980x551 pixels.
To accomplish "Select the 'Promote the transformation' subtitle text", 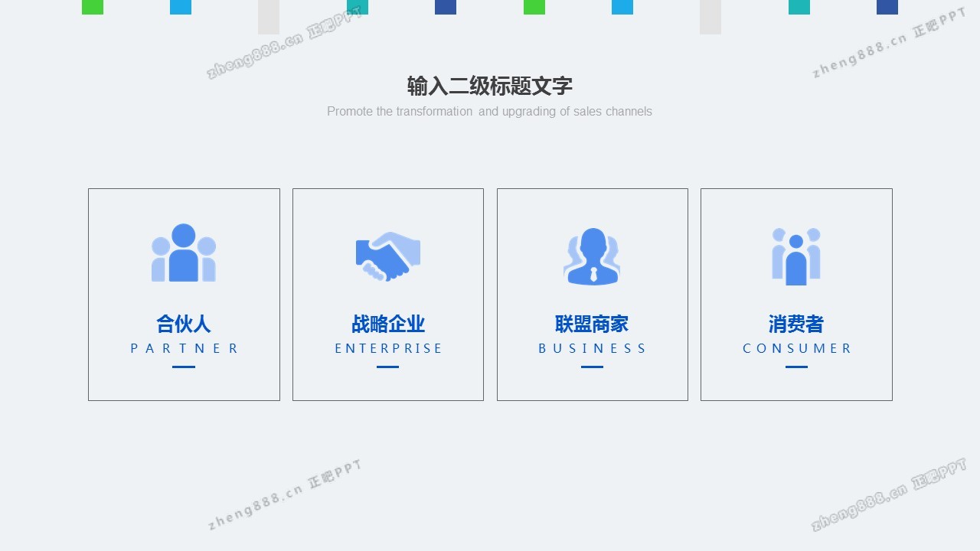I will coord(490,112).
